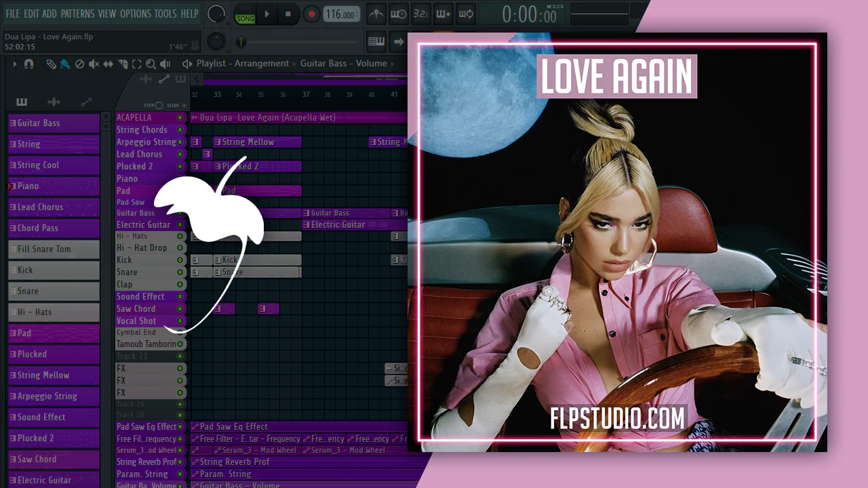Open the snap magnet menu
This screenshot has width=868, height=488.
tap(28, 64)
